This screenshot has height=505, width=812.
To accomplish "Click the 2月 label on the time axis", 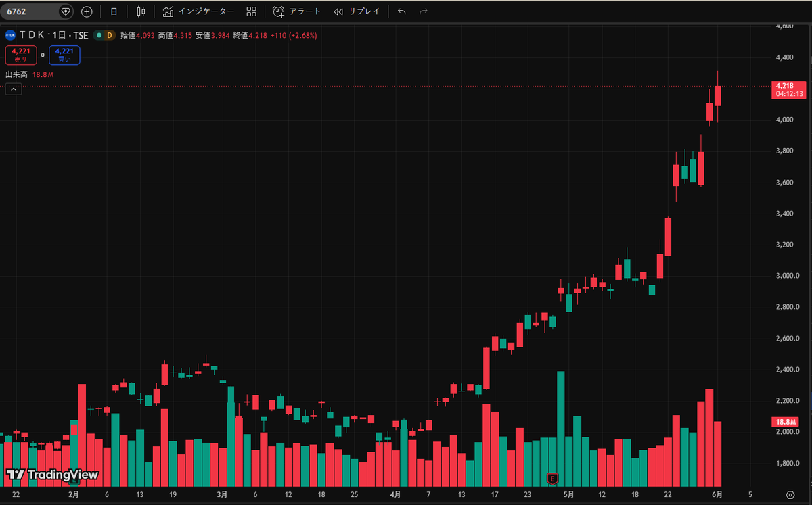I will [74, 494].
